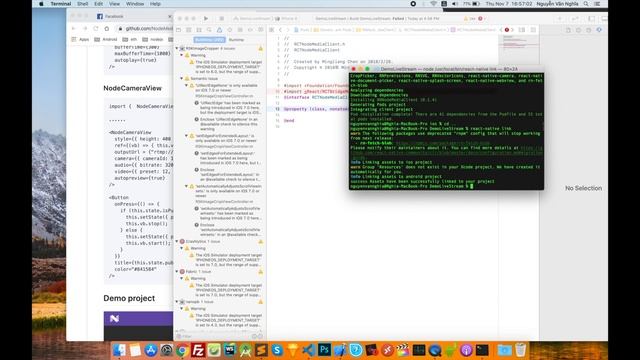Open the Terminal application menu

(x=61, y=4)
